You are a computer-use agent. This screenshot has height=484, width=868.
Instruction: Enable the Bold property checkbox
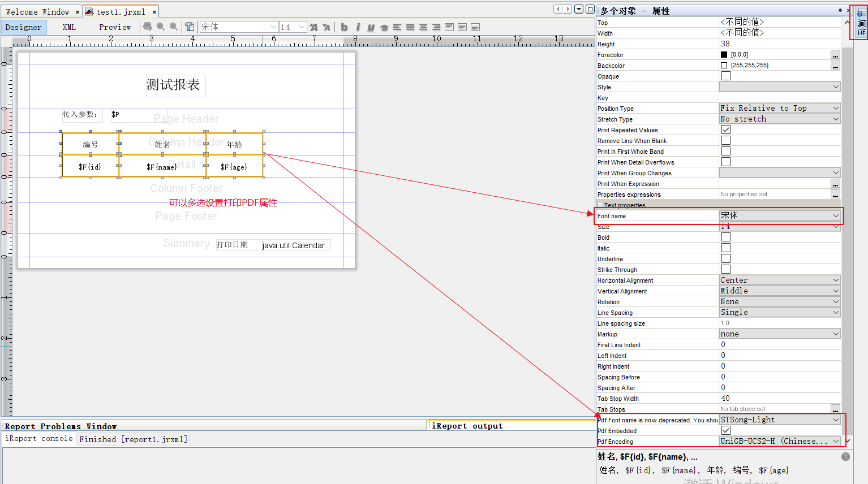point(726,237)
